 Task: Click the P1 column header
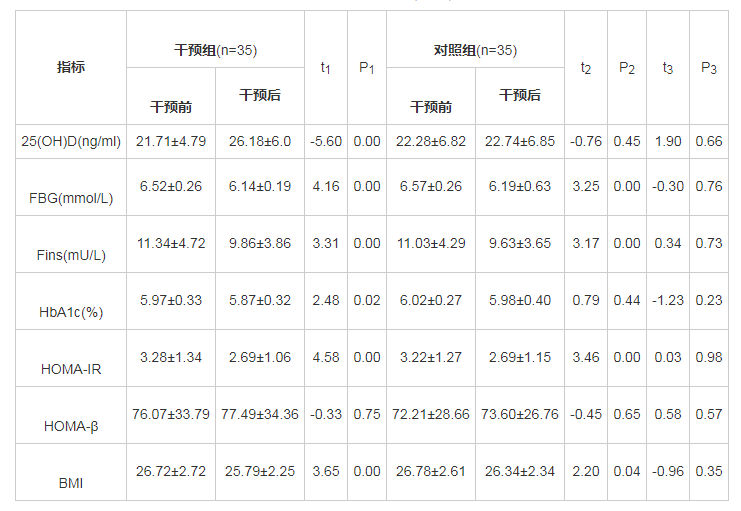coord(366,67)
